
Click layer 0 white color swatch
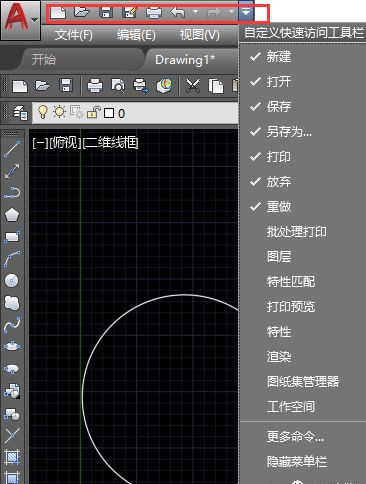[x=109, y=113]
